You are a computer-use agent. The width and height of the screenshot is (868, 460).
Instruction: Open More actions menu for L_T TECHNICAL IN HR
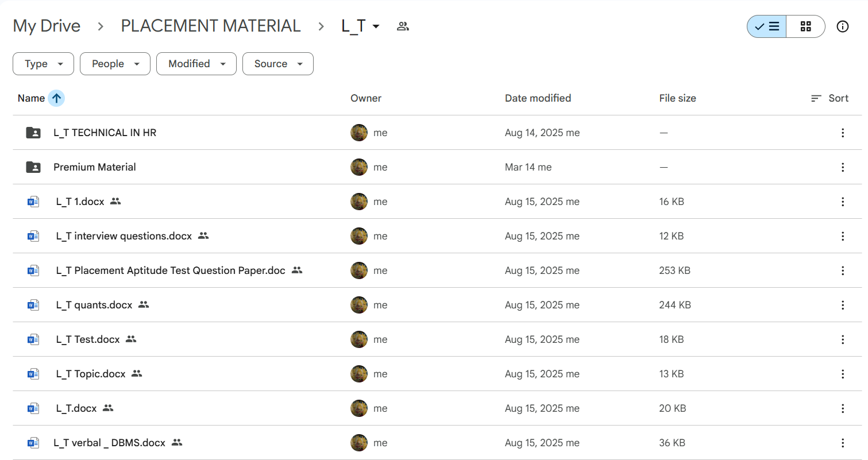pos(842,133)
